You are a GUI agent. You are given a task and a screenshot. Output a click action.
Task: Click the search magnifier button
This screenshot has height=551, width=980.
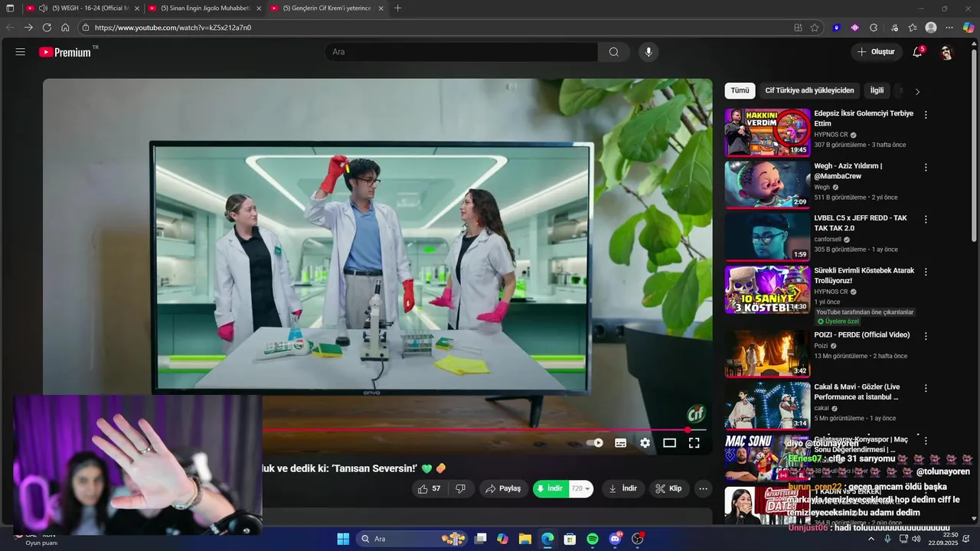point(614,52)
